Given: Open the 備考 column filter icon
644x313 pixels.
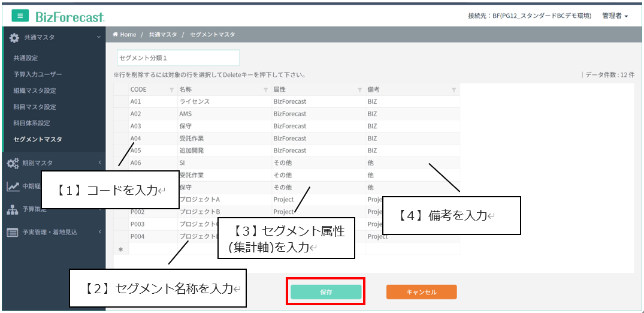Looking at the screenshot, I should (x=453, y=90).
